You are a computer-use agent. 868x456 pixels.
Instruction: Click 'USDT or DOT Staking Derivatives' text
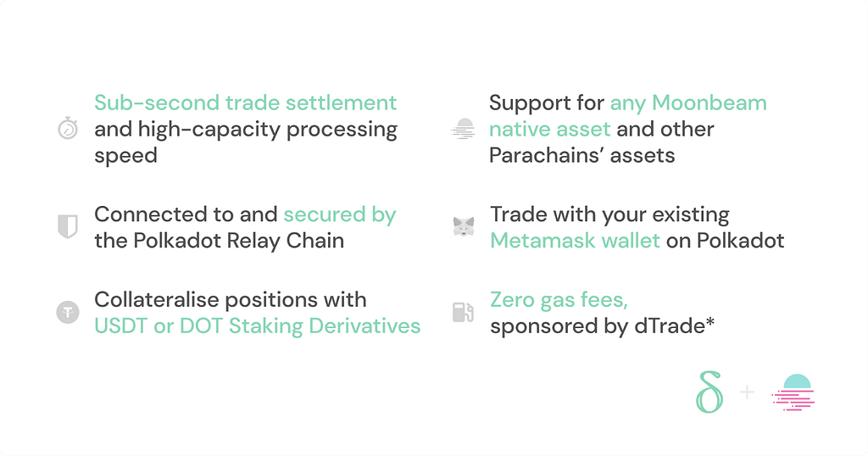click(x=257, y=325)
